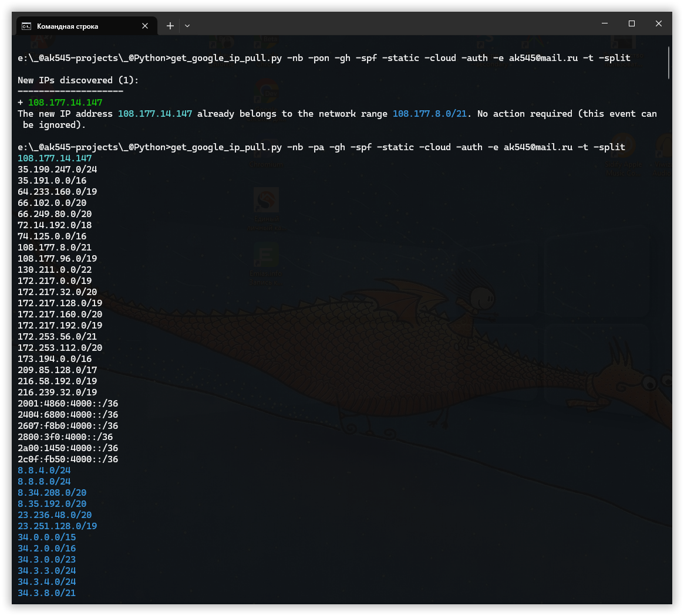Click the 172.253.56.0/21 entry

(x=57, y=337)
